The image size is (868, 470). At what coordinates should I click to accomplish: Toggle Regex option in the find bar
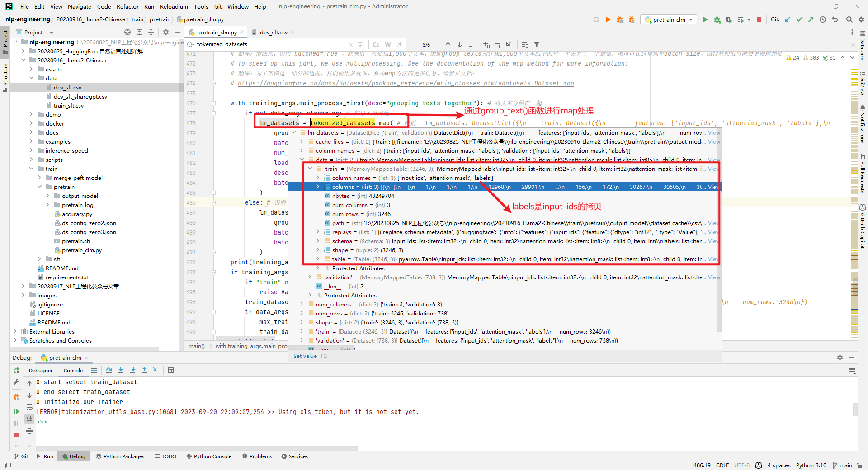point(400,45)
